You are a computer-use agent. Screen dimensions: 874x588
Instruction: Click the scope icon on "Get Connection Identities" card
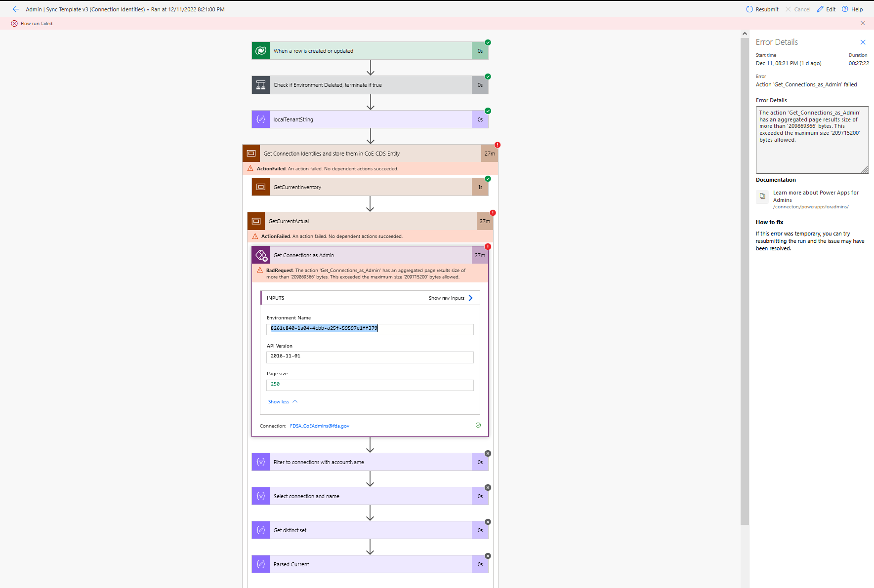251,153
